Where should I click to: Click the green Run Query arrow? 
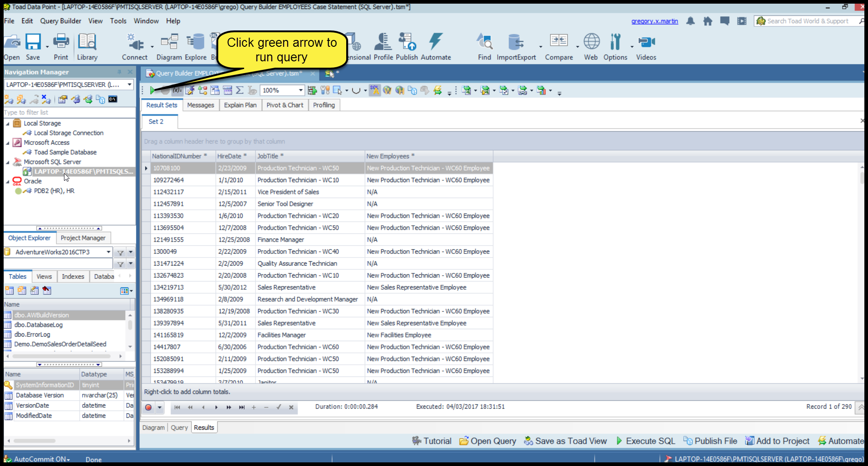[152, 90]
